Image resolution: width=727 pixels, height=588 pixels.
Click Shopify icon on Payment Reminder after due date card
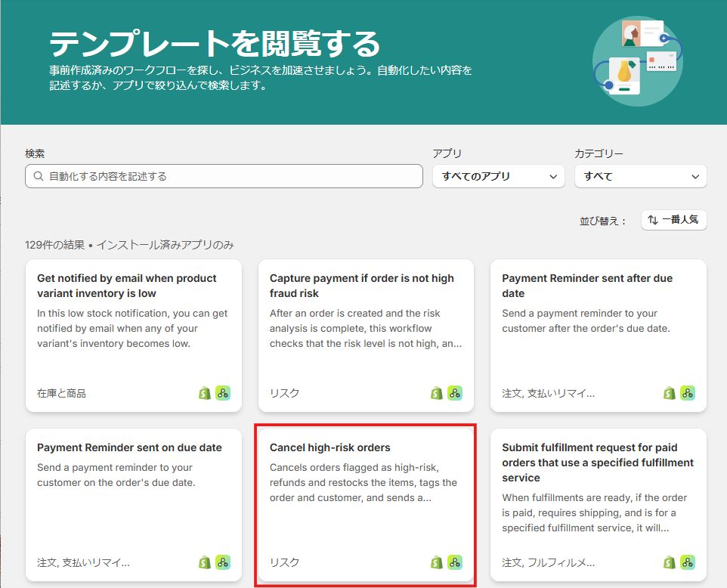(669, 393)
